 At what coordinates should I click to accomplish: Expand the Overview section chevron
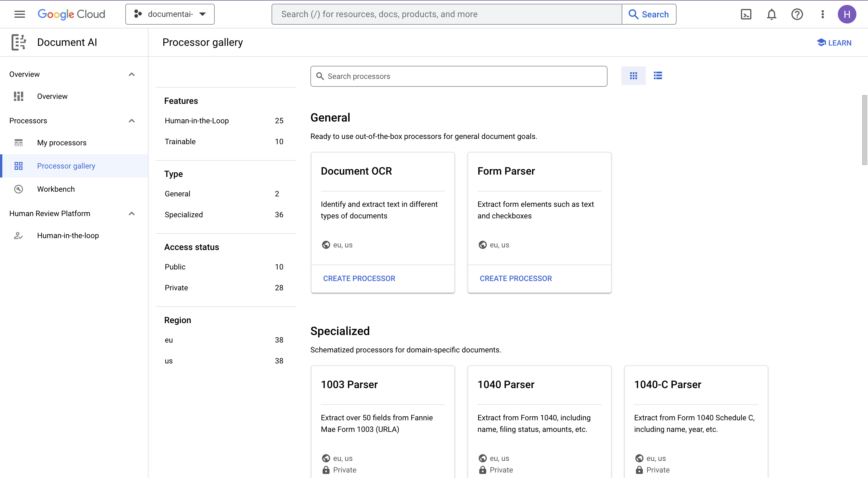tap(132, 74)
